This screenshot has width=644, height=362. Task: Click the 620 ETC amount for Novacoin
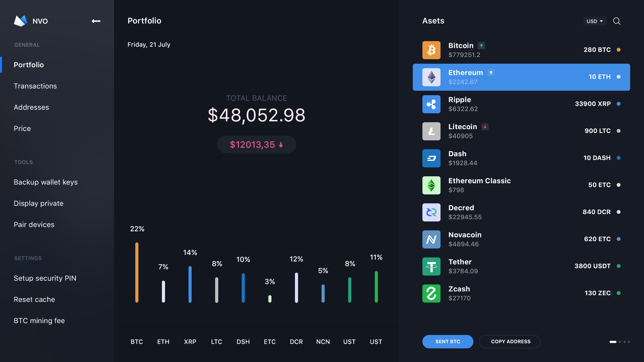pyautogui.click(x=597, y=239)
